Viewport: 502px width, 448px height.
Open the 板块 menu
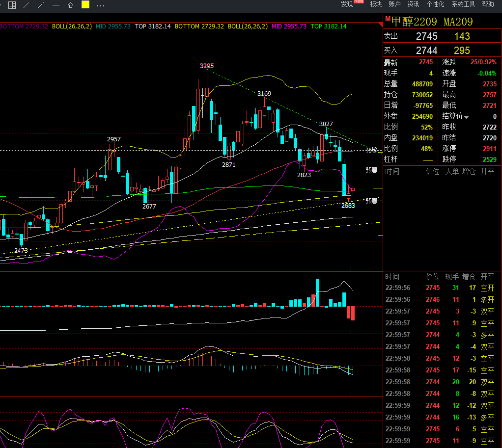click(x=376, y=4)
